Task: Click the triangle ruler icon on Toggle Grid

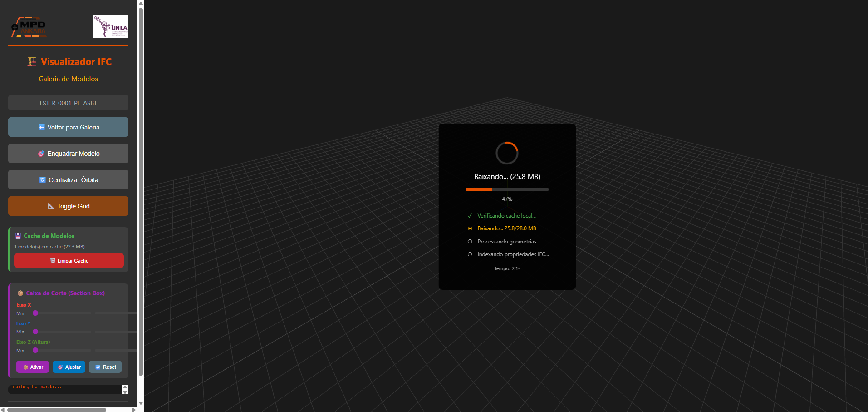Action: pyautogui.click(x=51, y=206)
